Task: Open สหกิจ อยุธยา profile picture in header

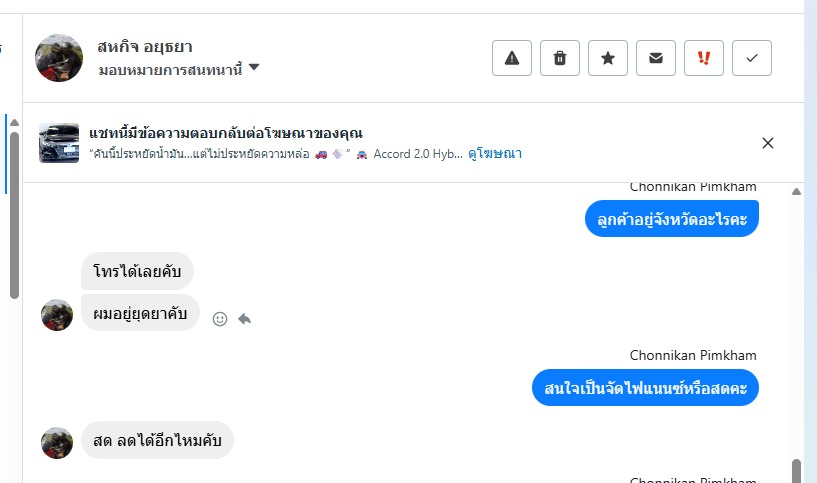Action: pyautogui.click(x=59, y=58)
